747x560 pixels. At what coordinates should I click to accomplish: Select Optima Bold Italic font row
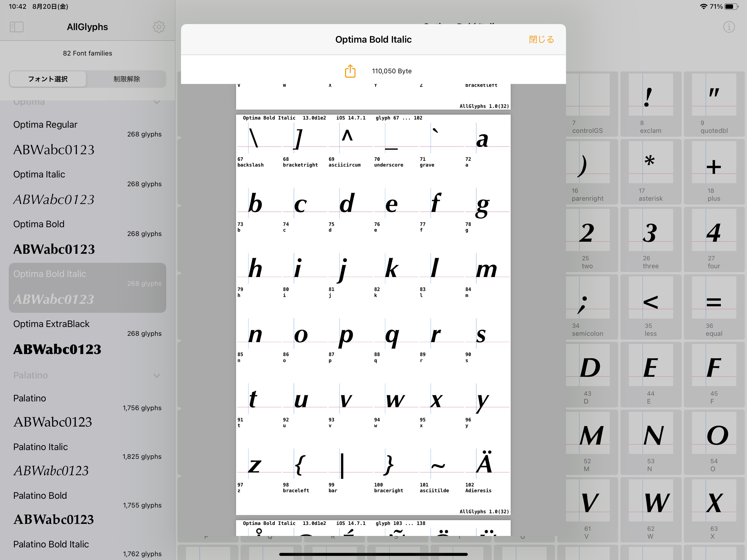[x=87, y=288]
